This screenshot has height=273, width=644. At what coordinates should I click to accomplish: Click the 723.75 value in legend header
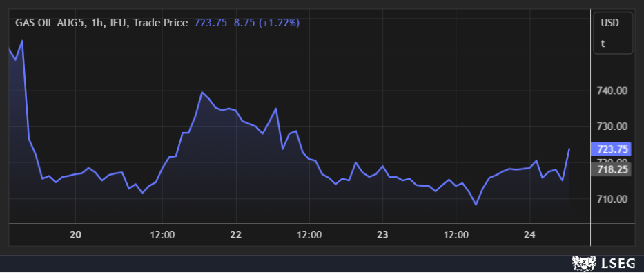211,23
